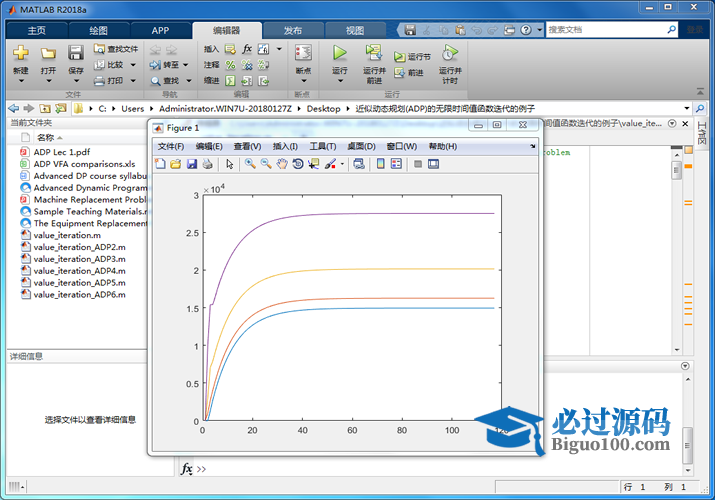Click Find Files (查找文件) button

pyautogui.click(x=116, y=49)
